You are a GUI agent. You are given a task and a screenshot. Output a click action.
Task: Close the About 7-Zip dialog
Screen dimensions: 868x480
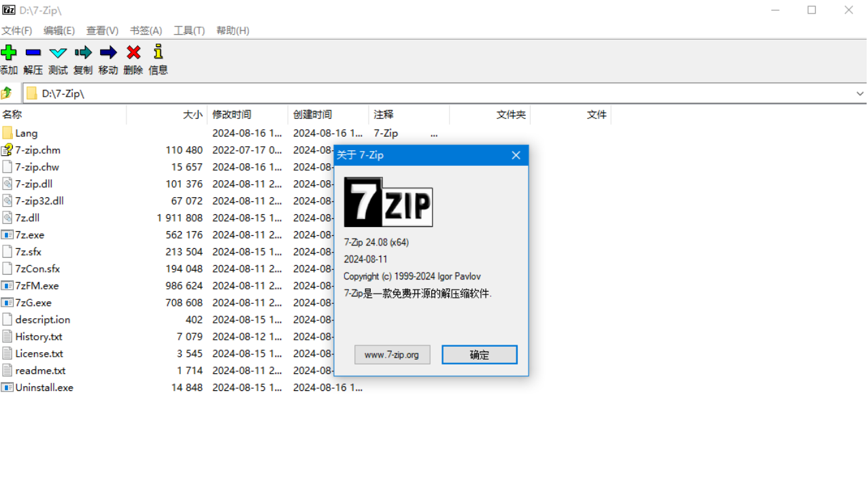[516, 155]
